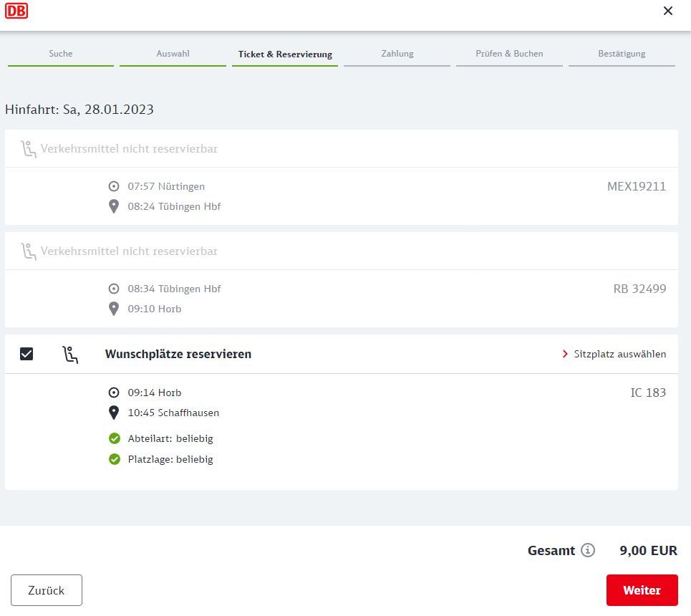
Task: Click departure circle icon at 08:34 Tübingen Hbf
Action: point(114,289)
